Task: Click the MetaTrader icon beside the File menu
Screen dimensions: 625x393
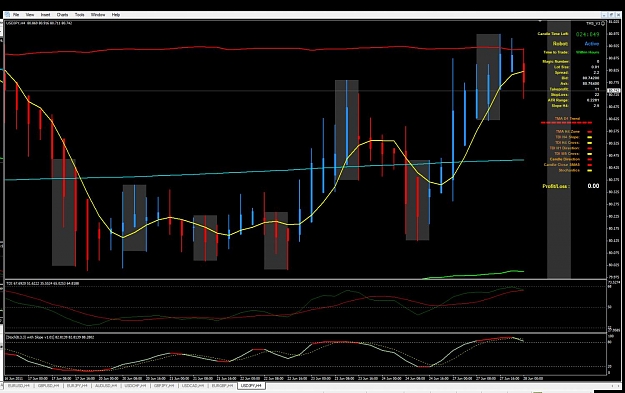Action: [7, 15]
